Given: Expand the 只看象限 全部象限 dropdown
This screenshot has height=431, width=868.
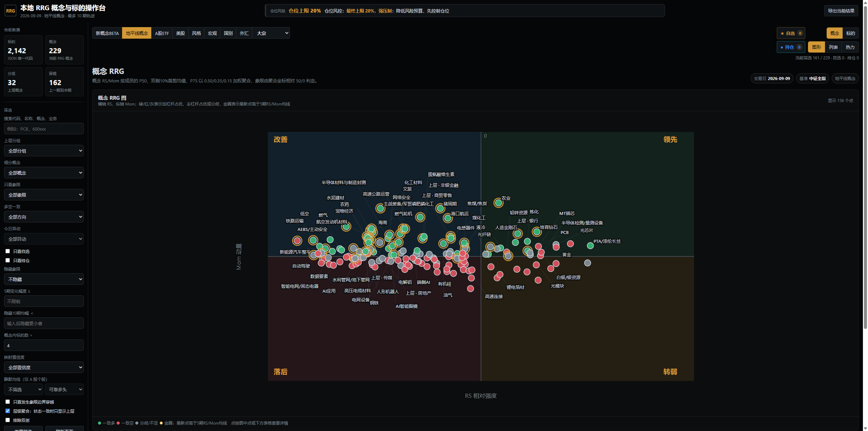Looking at the screenshot, I should coord(44,195).
